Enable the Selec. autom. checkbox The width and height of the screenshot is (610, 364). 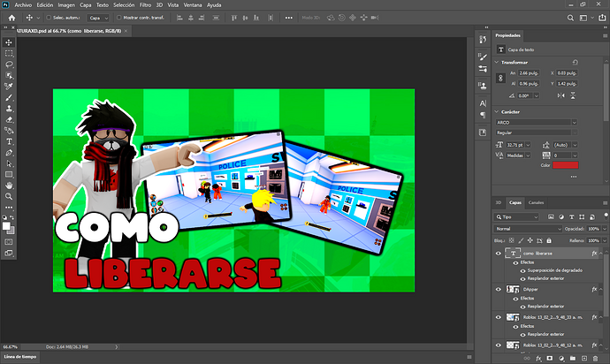point(48,17)
